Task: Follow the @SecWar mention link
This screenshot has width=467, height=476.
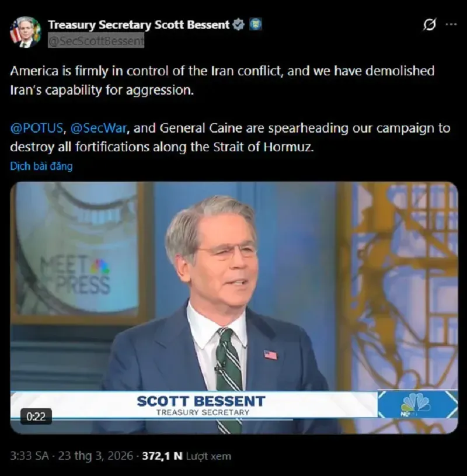Action: coord(98,128)
